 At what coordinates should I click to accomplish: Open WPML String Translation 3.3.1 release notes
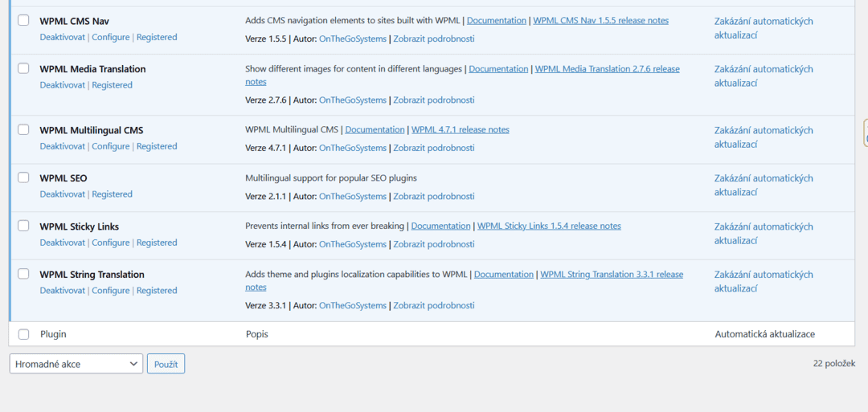612,275
